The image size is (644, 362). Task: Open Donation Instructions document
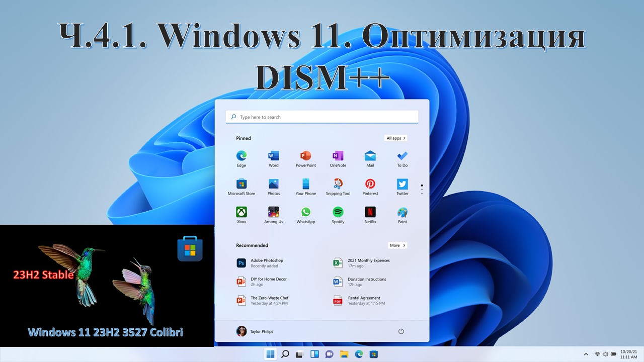[x=360, y=282]
